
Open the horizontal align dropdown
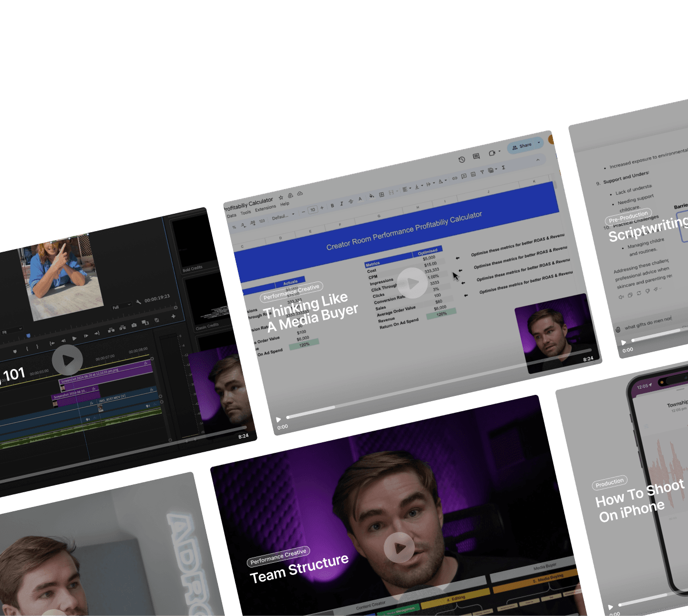pos(407,189)
